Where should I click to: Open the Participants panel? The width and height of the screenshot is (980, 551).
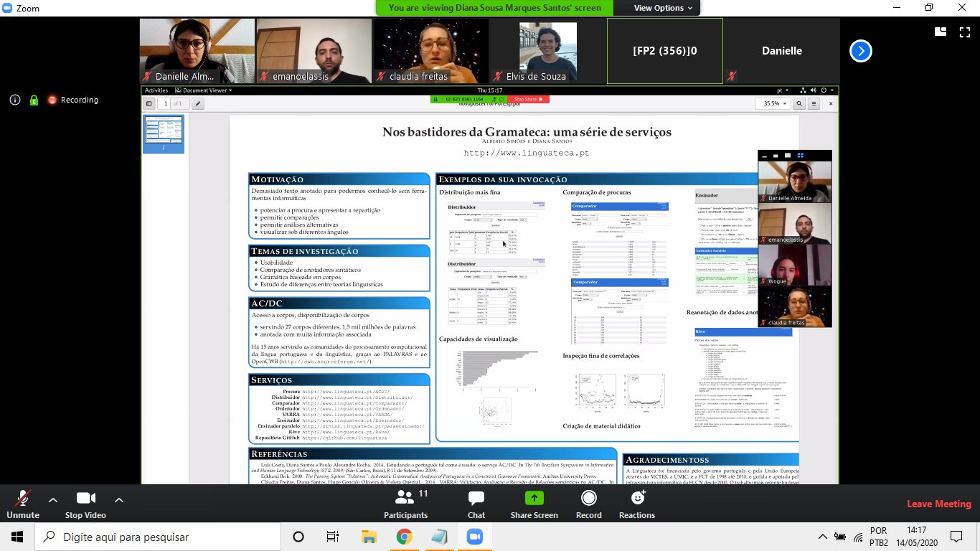click(405, 504)
